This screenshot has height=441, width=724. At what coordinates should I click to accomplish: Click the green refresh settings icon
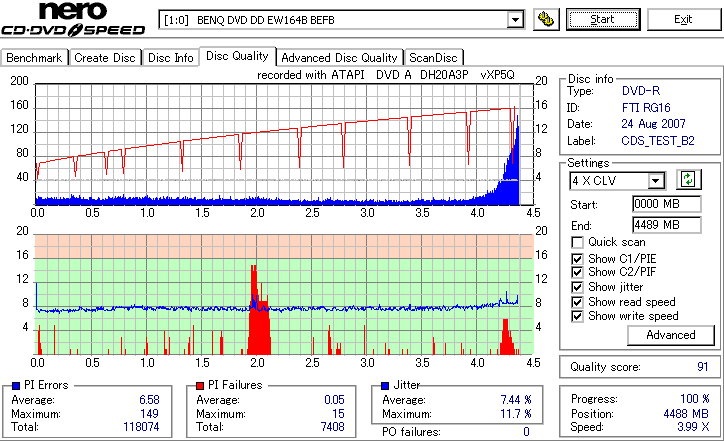[x=688, y=179]
